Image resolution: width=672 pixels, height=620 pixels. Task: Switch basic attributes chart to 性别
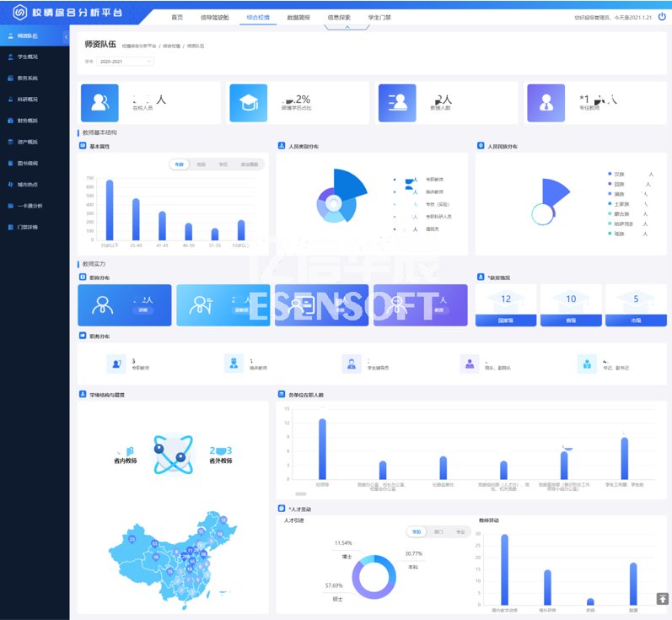point(202,164)
